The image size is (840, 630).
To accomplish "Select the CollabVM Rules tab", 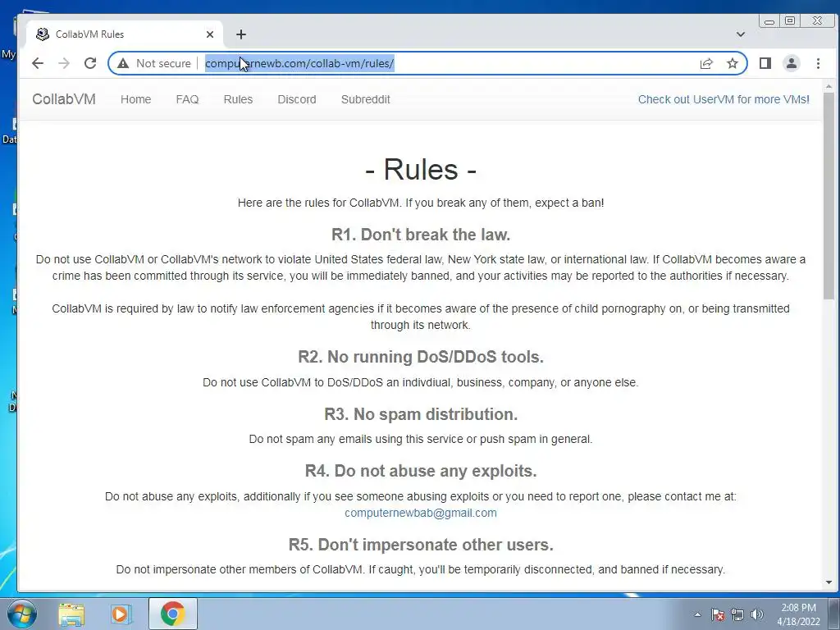I will (125, 34).
